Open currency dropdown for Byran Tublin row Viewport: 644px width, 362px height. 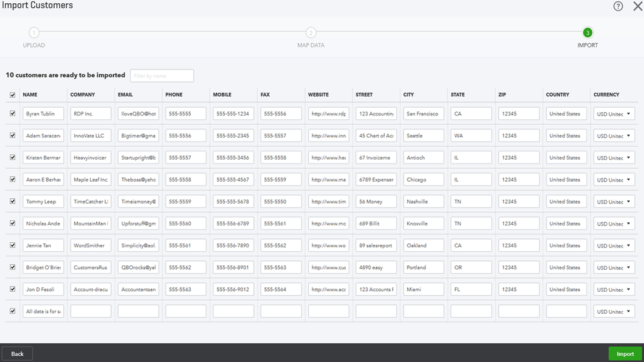coord(614,114)
